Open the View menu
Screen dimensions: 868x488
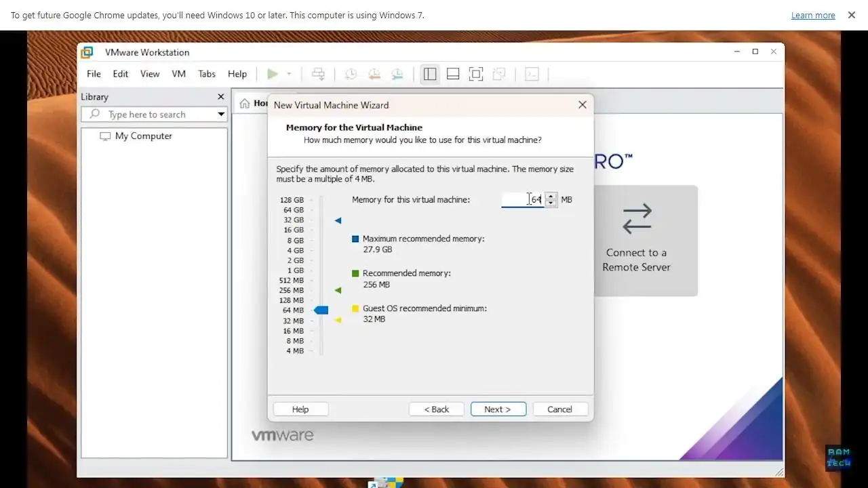point(150,74)
